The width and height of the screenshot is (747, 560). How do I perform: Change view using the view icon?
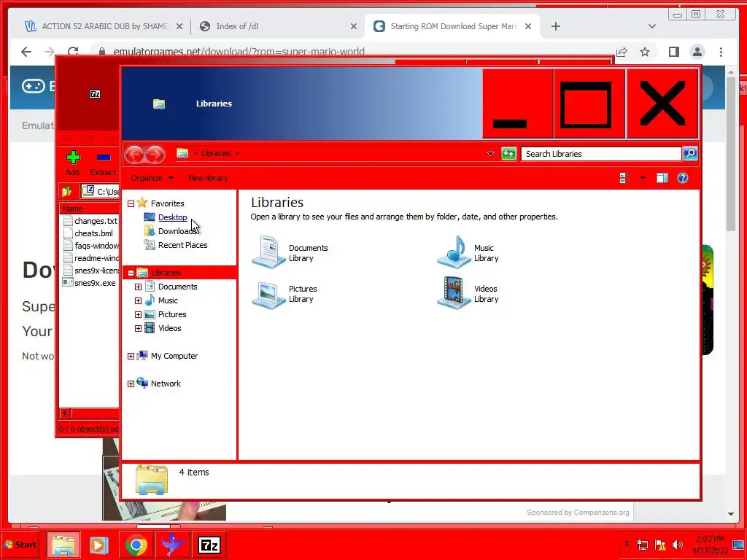pos(624,178)
